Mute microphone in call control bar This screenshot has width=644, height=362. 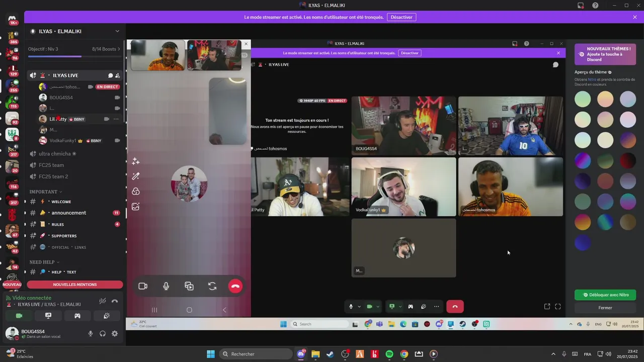tap(351, 307)
